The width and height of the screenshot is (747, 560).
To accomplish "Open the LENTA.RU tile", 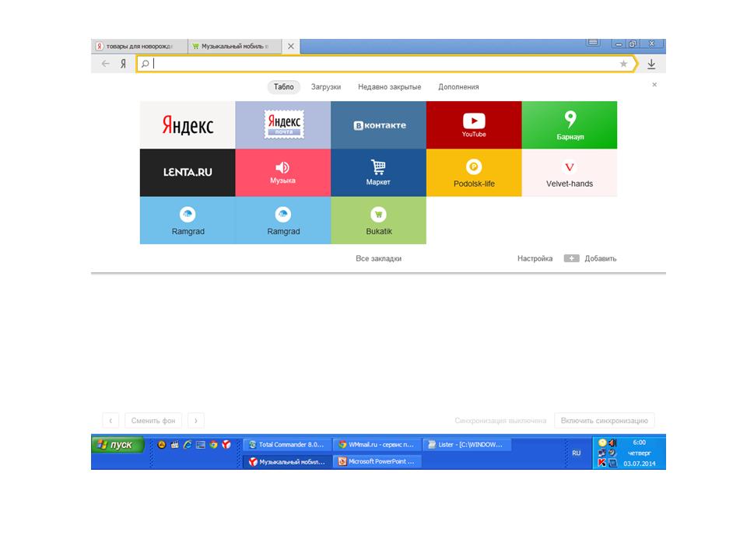I will (x=188, y=173).
